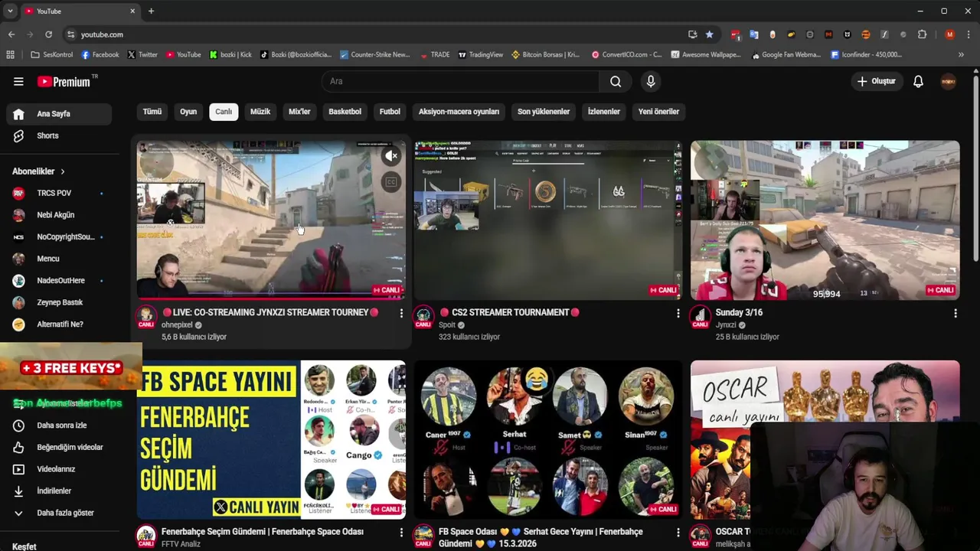Open the YouTube account avatar menu
980x551 pixels.
[949, 81]
